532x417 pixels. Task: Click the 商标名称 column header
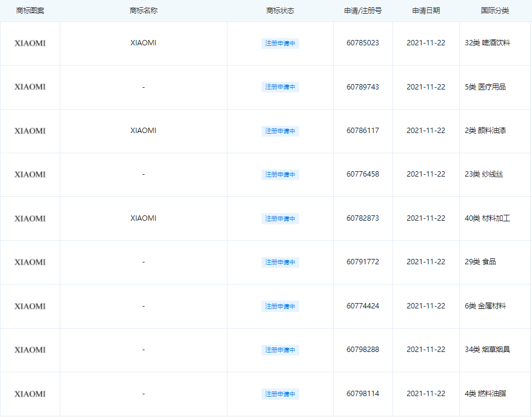tap(143, 11)
